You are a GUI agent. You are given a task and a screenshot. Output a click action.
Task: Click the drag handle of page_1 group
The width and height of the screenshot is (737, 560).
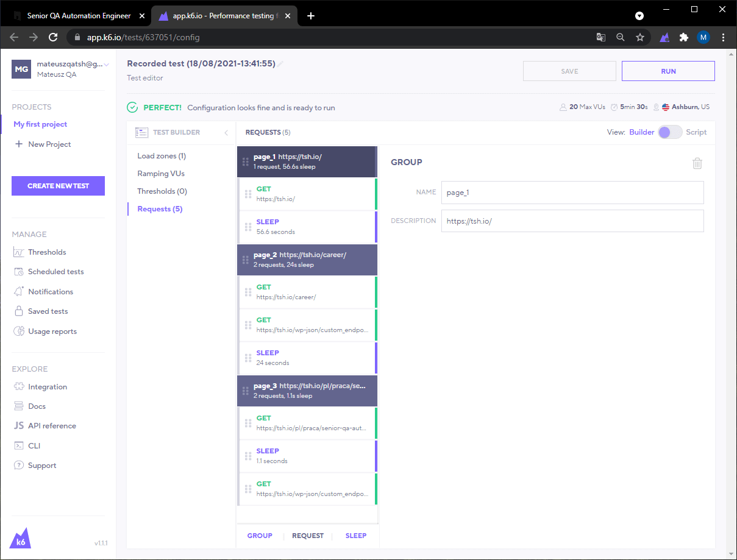pyautogui.click(x=246, y=161)
